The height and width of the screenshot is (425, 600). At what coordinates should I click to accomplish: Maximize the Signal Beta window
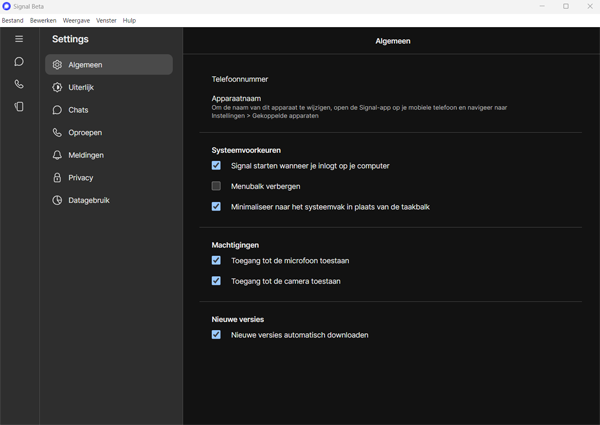[566, 6]
